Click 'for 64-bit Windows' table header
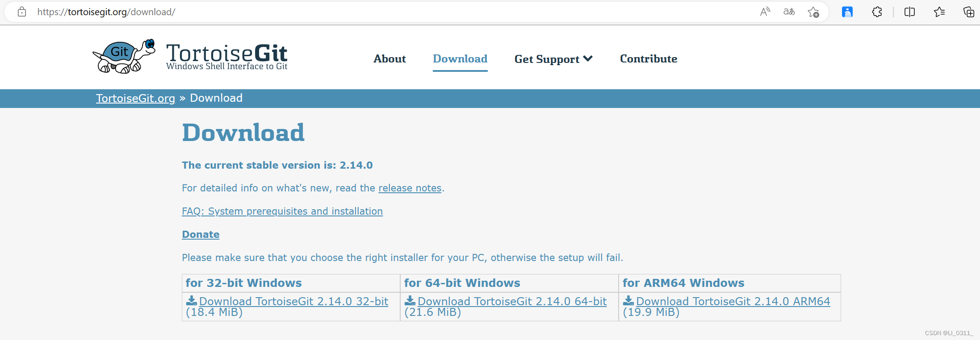Screen dimensions: 980x340 [462, 283]
